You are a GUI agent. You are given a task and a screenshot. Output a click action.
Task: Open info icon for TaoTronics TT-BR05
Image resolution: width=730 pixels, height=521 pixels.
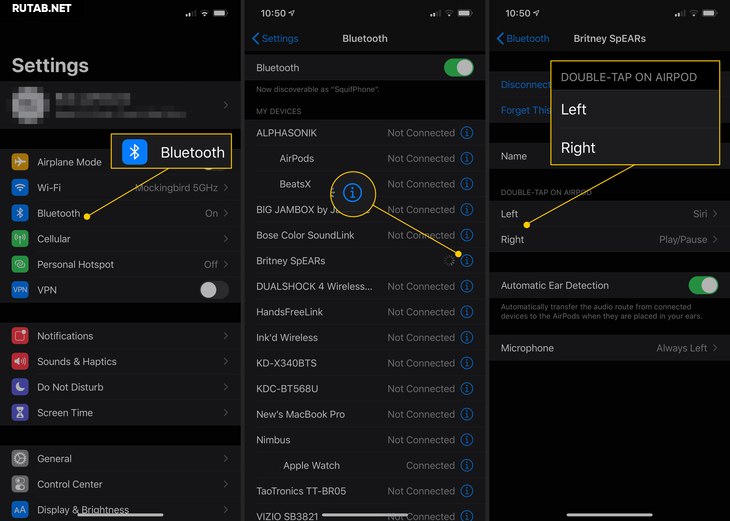pyautogui.click(x=466, y=491)
